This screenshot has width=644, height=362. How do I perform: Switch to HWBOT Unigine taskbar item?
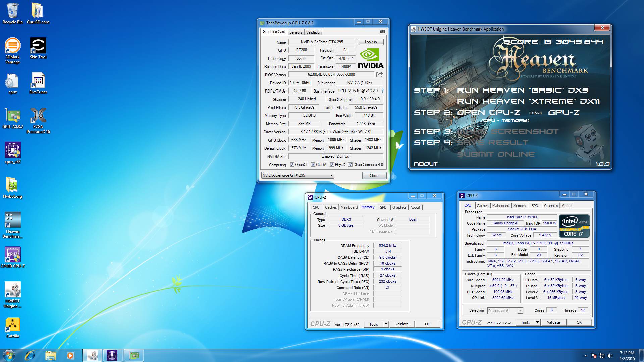(92, 355)
